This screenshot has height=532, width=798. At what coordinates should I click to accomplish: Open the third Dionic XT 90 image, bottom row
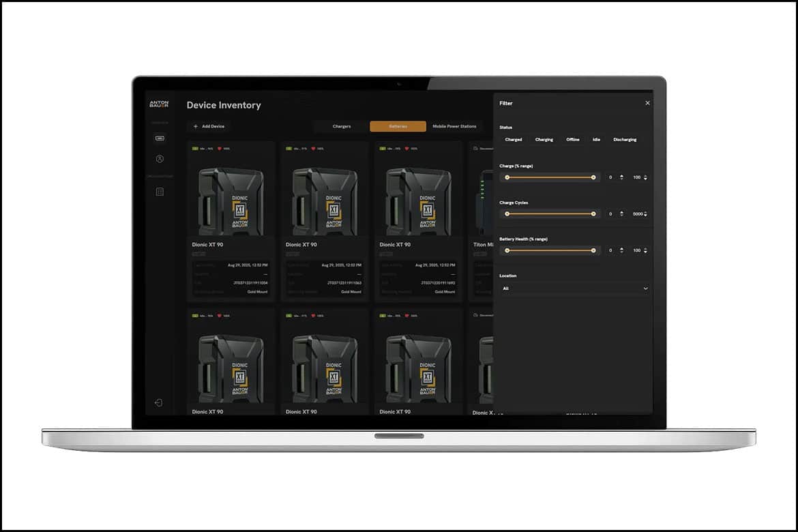pos(419,368)
